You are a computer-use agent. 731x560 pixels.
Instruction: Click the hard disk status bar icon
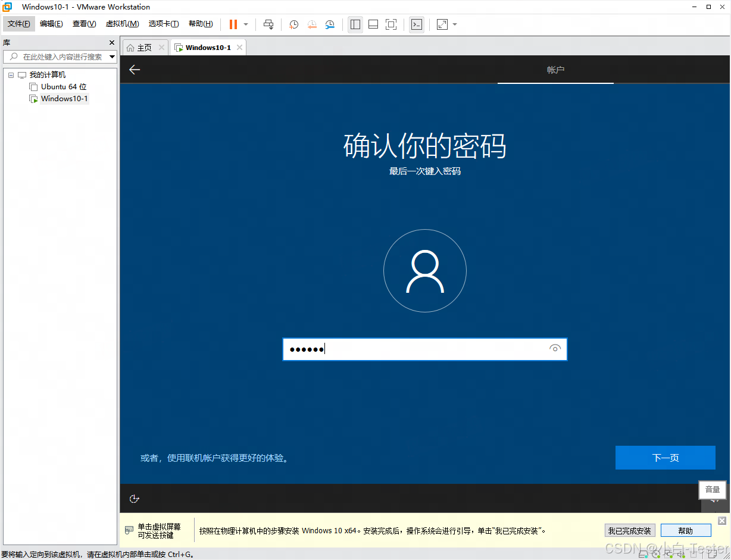643,555
